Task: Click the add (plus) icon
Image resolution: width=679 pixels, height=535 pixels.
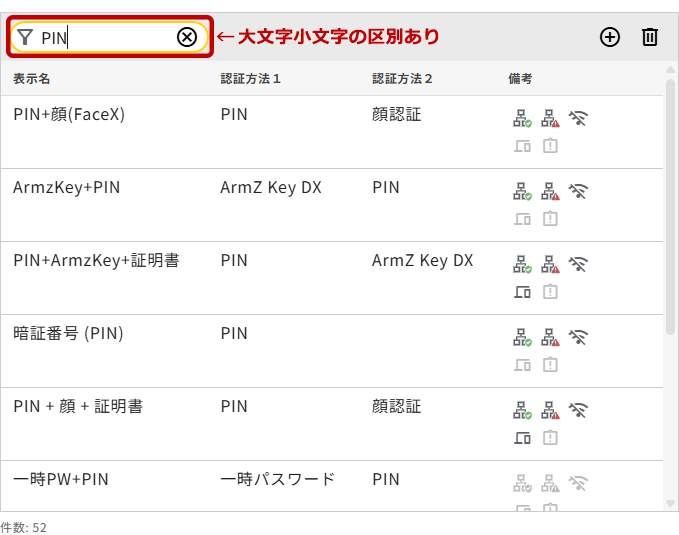Action: tap(610, 37)
